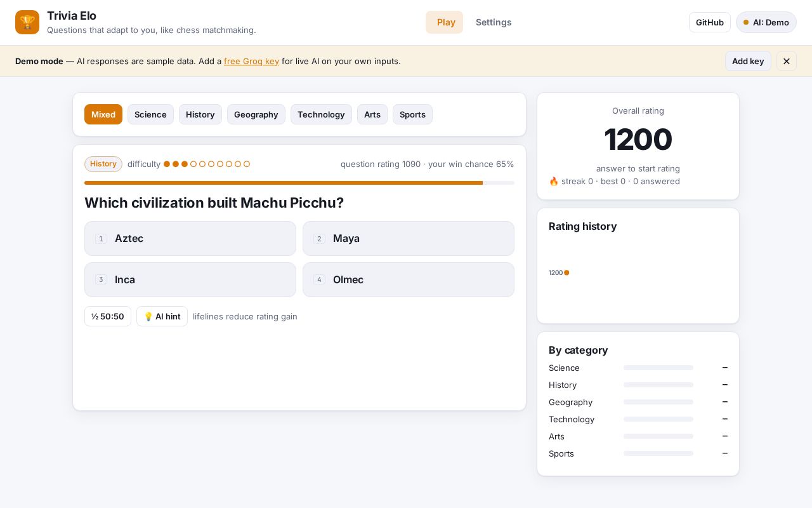This screenshot has height=508, width=812.
Task: Click the orange AI status dot indicator
Action: click(x=746, y=22)
